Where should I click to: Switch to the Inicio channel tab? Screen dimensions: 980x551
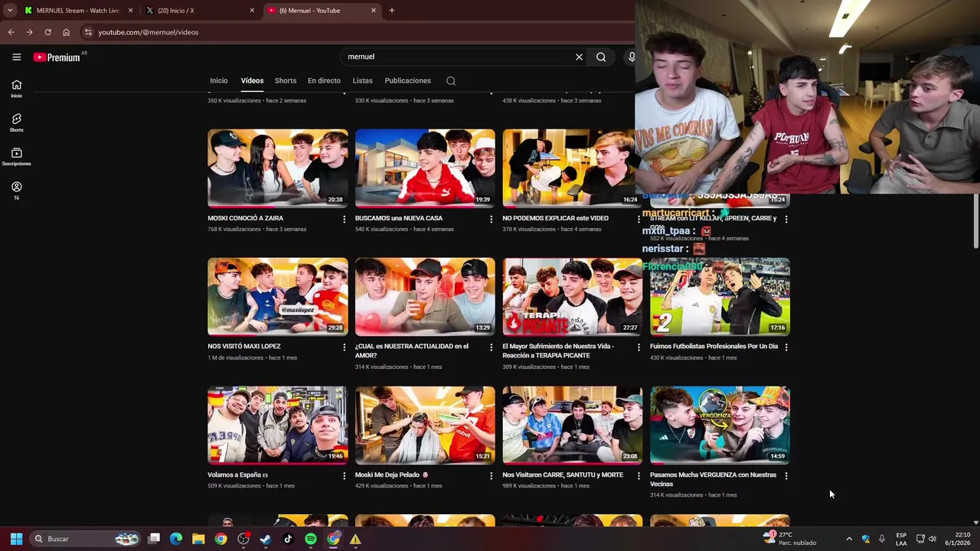click(x=219, y=80)
